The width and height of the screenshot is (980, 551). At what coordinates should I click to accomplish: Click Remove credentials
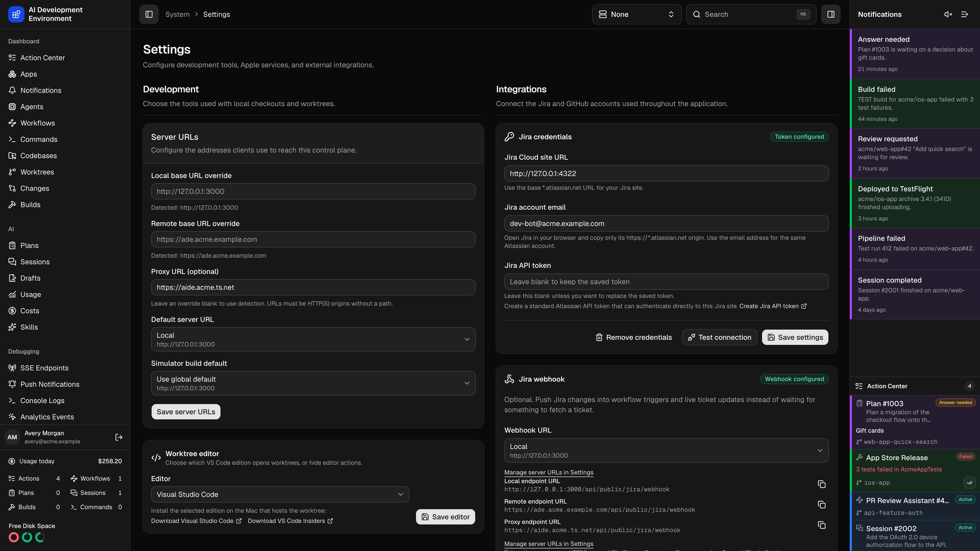pyautogui.click(x=633, y=337)
